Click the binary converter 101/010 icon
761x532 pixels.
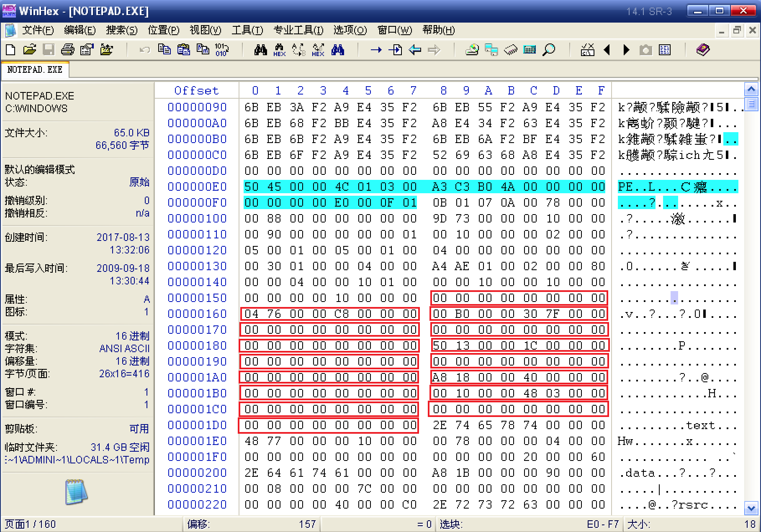[x=222, y=49]
